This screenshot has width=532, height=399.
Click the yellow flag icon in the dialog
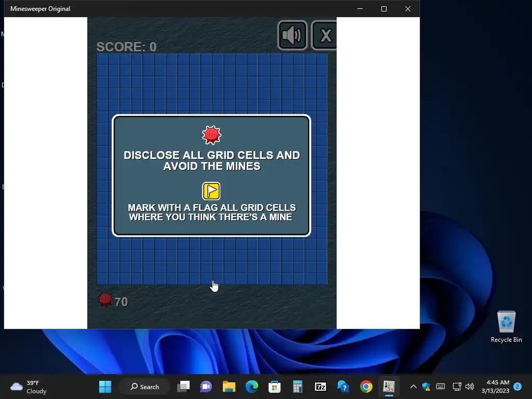(x=211, y=191)
